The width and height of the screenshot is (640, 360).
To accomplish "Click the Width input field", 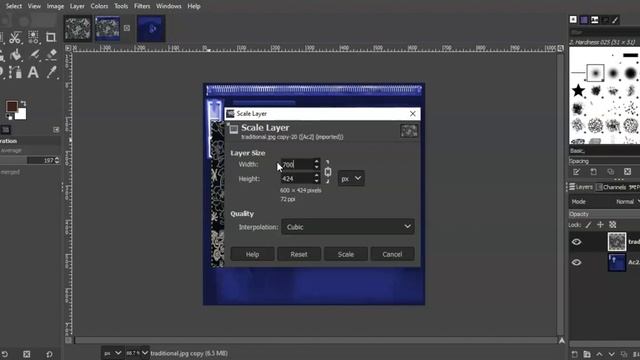I will (x=297, y=164).
